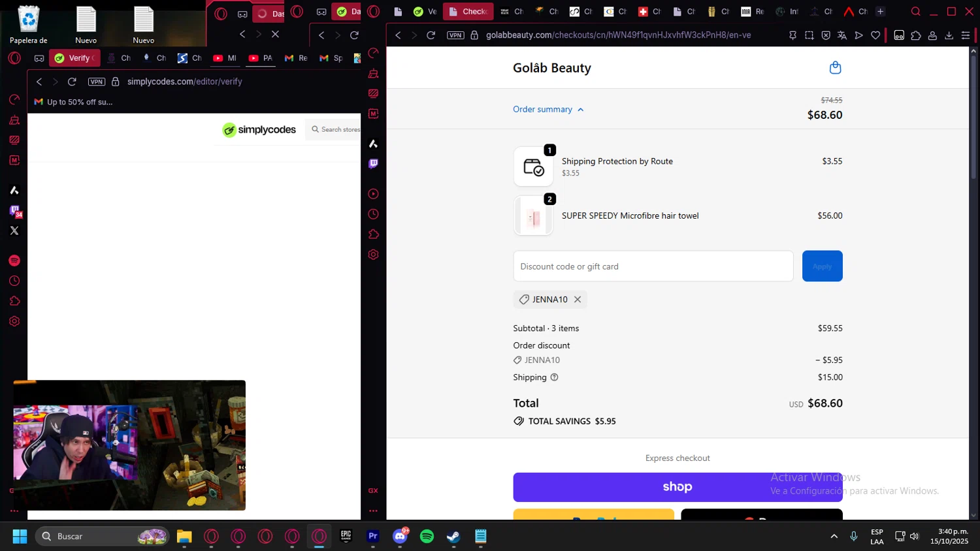Open the downloads icon in toolbar
The image size is (980, 551).
point(949,35)
